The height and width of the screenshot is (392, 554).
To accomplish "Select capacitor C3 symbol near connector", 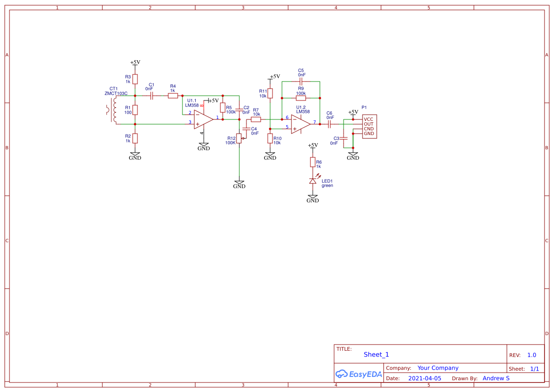I will [x=344, y=138].
